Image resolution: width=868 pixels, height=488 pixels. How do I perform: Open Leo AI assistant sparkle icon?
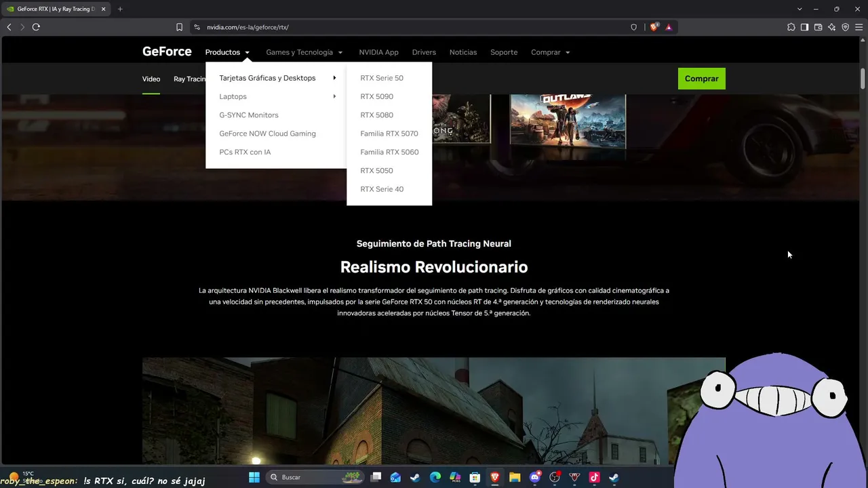(x=831, y=27)
